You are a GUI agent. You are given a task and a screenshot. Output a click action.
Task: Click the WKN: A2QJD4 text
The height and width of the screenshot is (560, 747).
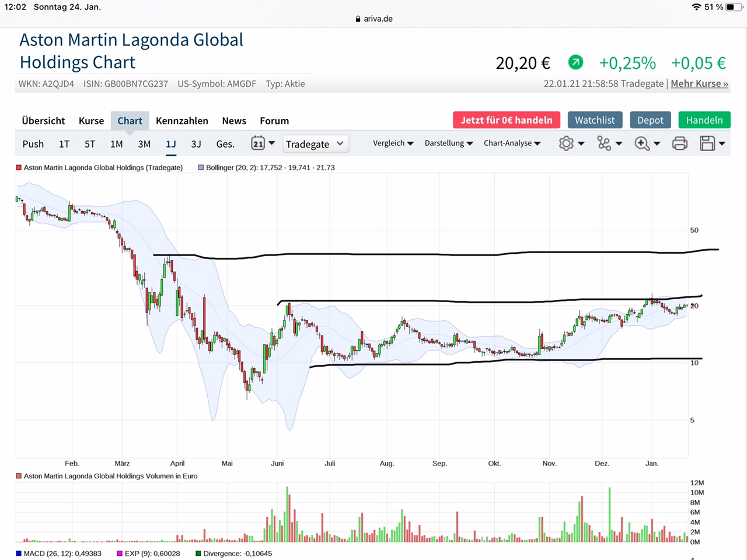coord(46,84)
